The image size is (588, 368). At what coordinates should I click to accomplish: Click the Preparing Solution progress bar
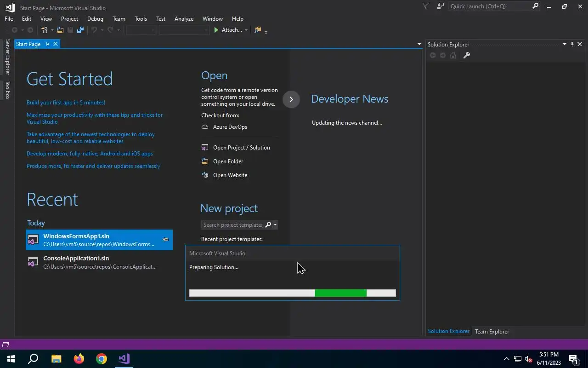tap(292, 293)
